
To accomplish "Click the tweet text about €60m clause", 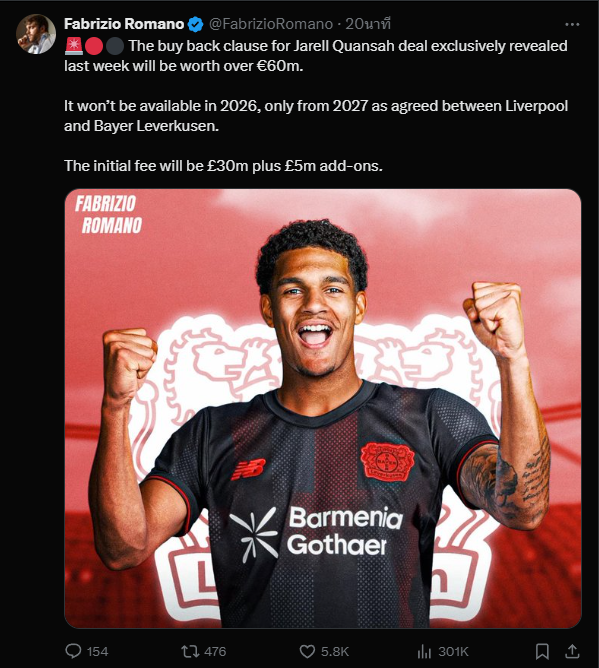I will tap(316, 56).
